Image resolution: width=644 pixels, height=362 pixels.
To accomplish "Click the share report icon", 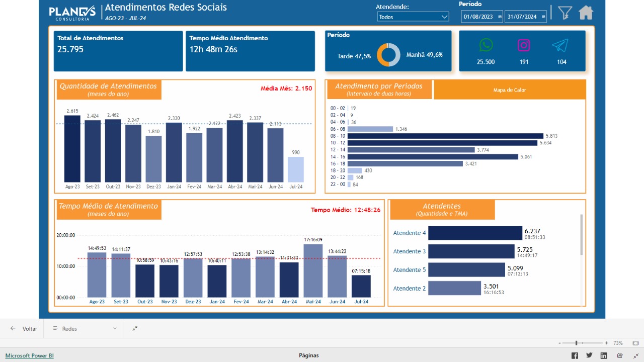I will tap(620, 355).
